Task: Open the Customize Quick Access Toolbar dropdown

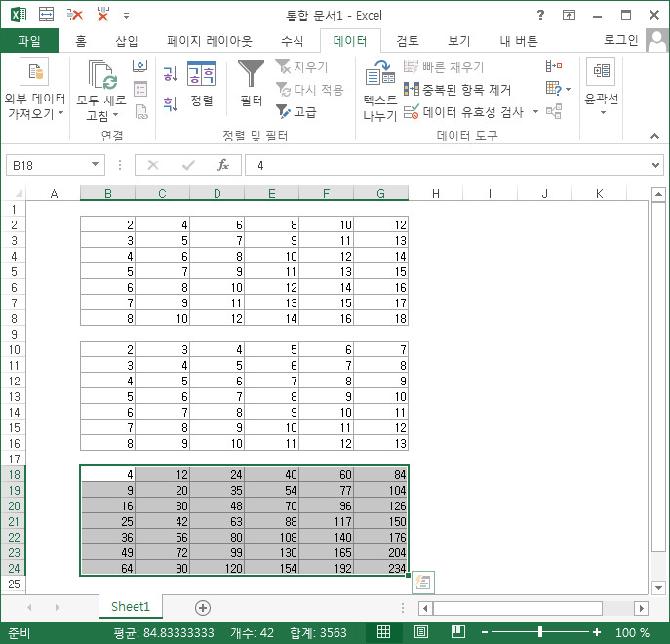Action: [x=126, y=16]
